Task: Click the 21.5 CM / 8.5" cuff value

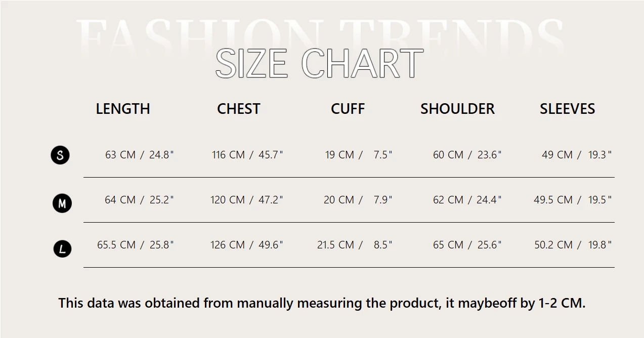Action: [x=355, y=245]
